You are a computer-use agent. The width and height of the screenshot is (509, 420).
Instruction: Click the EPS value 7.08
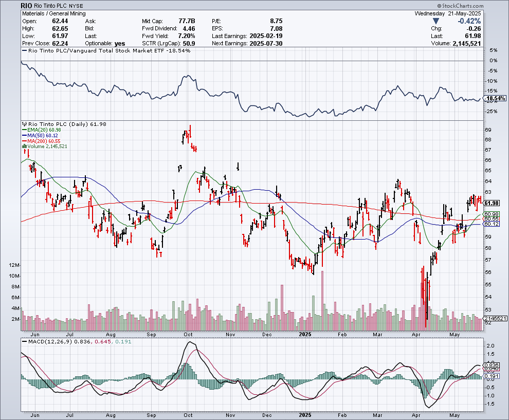point(276,29)
